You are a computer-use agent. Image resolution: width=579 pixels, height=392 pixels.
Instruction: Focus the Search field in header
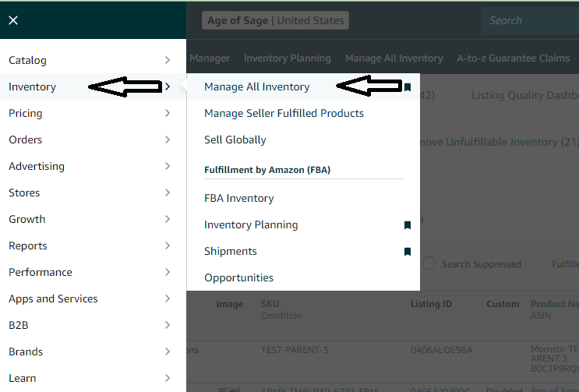[x=530, y=20]
